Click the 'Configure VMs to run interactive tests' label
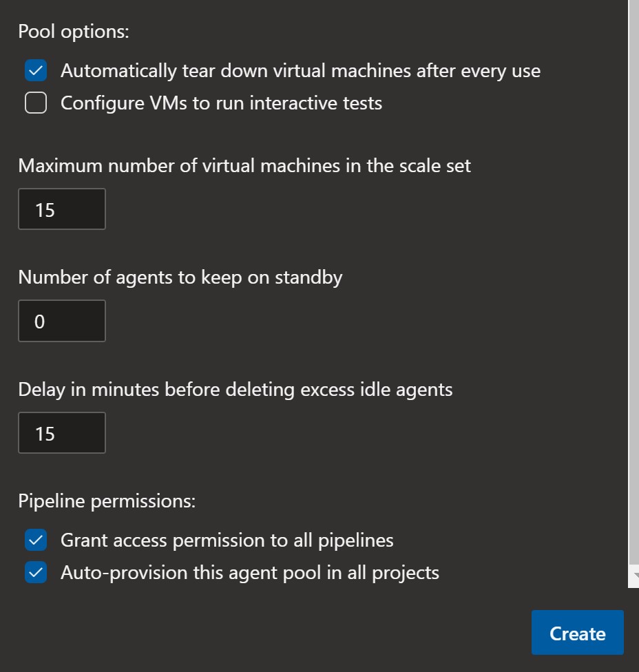The height and width of the screenshot is (672, 639). coord(221,103)
